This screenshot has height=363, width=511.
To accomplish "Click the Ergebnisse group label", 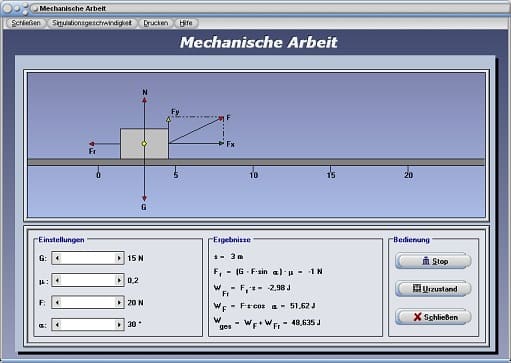I will tap(232, 240).
